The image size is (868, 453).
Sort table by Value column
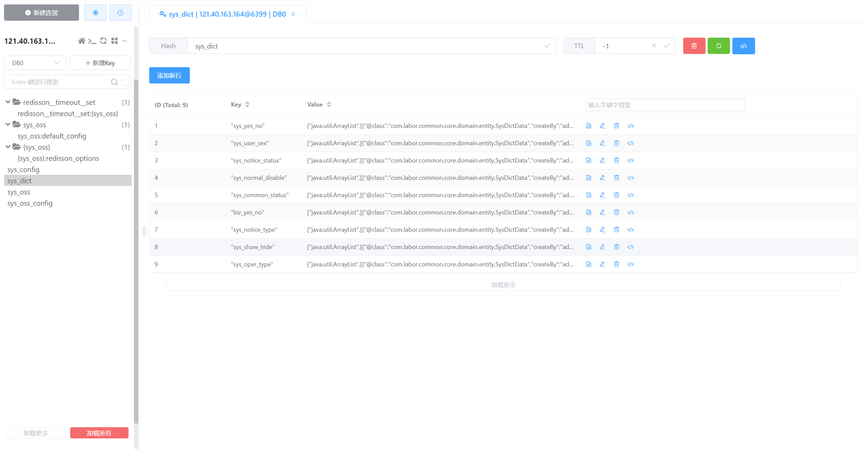pos(329,105)
